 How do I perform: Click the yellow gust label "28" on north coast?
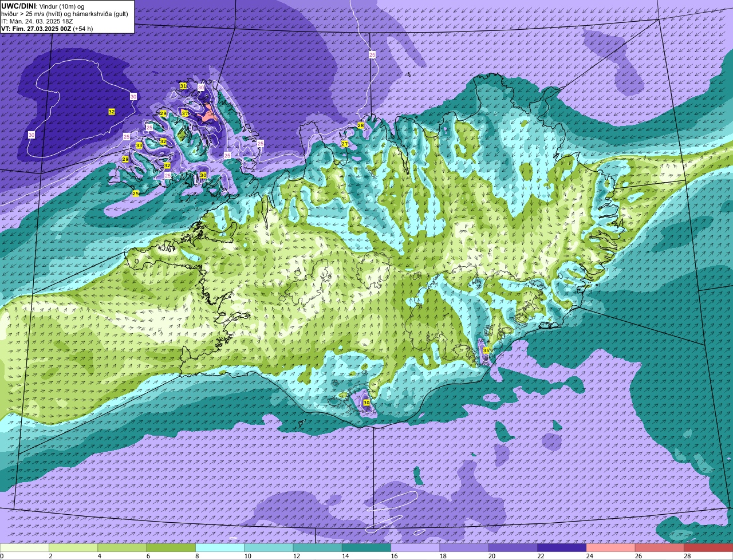point(361,125)
